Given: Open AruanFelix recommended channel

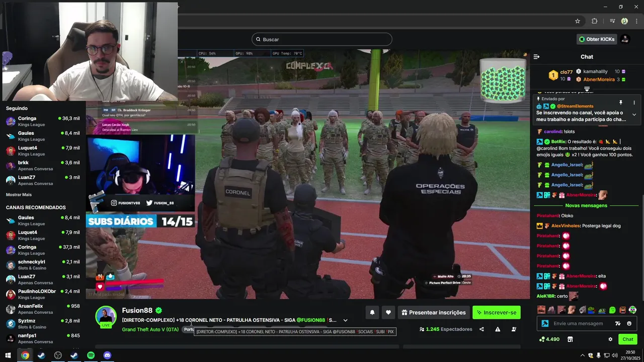Looking at the screenshot, I should pos(43,309).
